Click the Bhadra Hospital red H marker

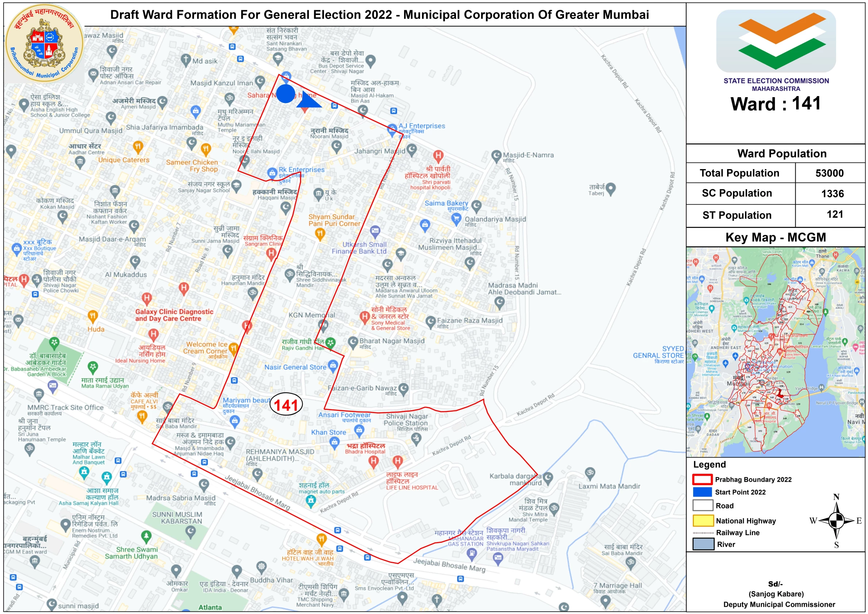pyautogui.click(x=373, y=461)
